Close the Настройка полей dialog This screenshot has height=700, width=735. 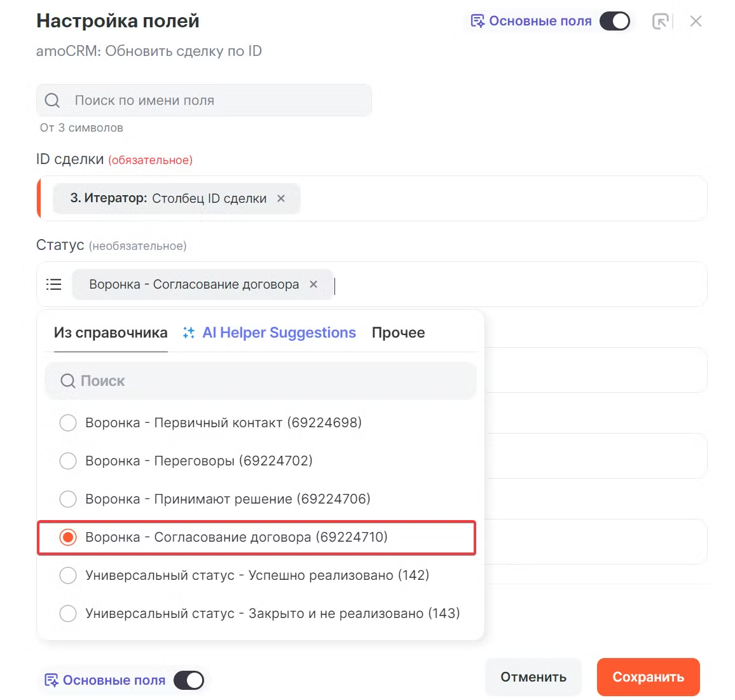[696, 22]
